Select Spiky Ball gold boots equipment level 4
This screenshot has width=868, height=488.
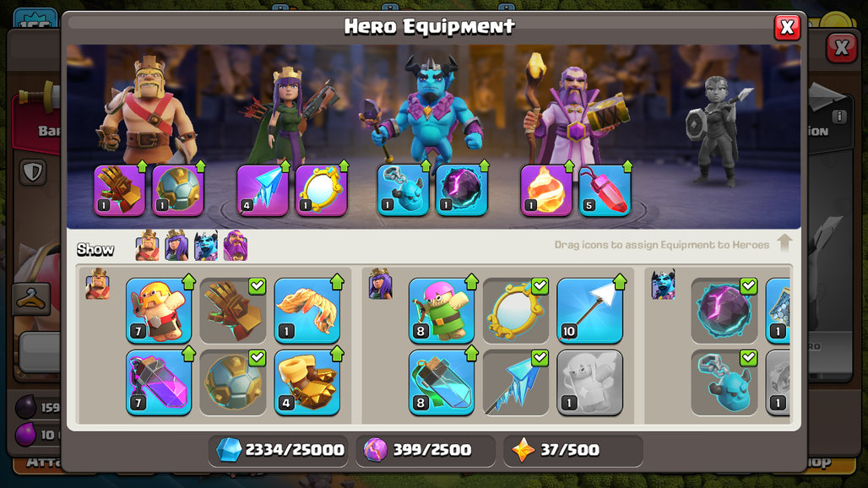(307, 382)
